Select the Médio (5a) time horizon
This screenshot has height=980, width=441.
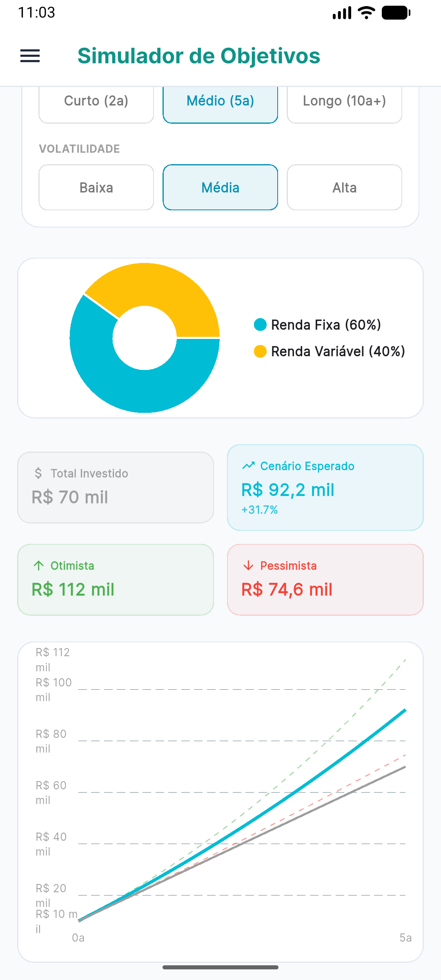(x=220, y=102)
